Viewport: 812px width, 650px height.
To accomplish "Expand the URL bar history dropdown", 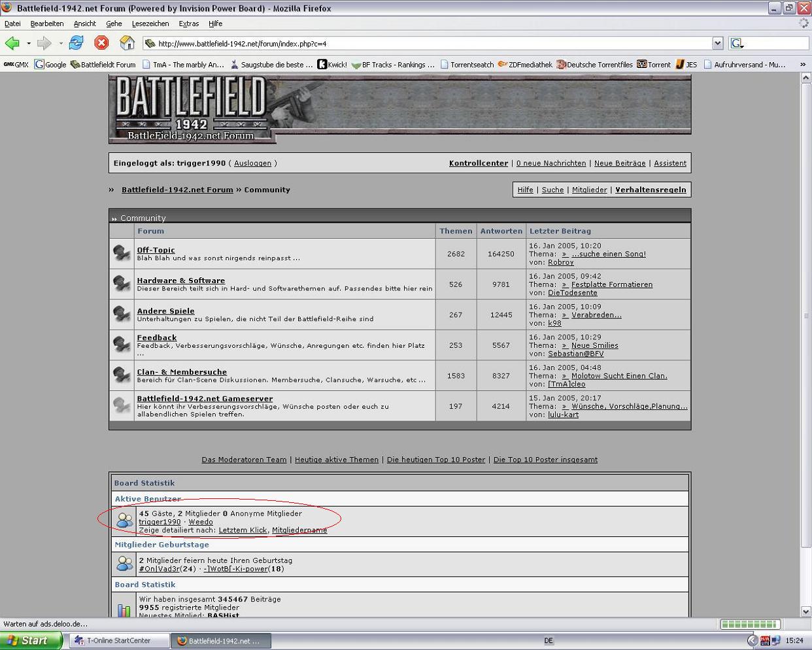I will point(717,43).
